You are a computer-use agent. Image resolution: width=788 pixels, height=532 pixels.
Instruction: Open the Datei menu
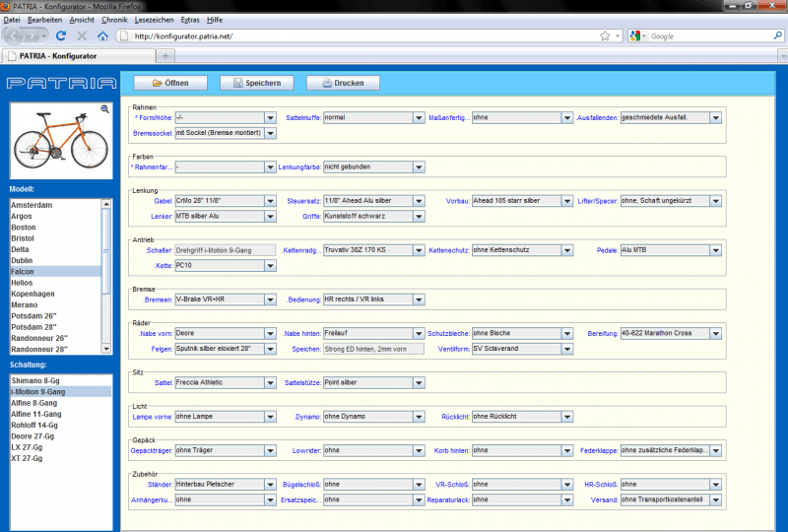click(12, 20)
